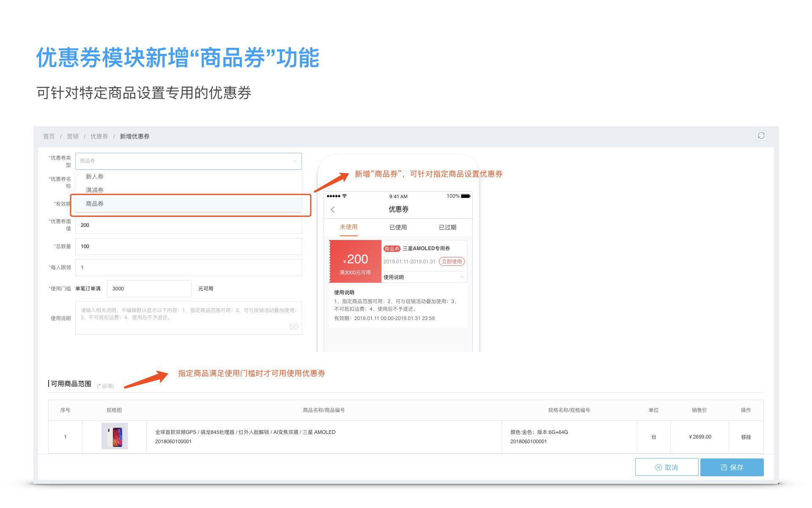Viewport: 812px width, 508px height.
Task: Tap the back arrow in phone preview
Action: click(333, 210)
